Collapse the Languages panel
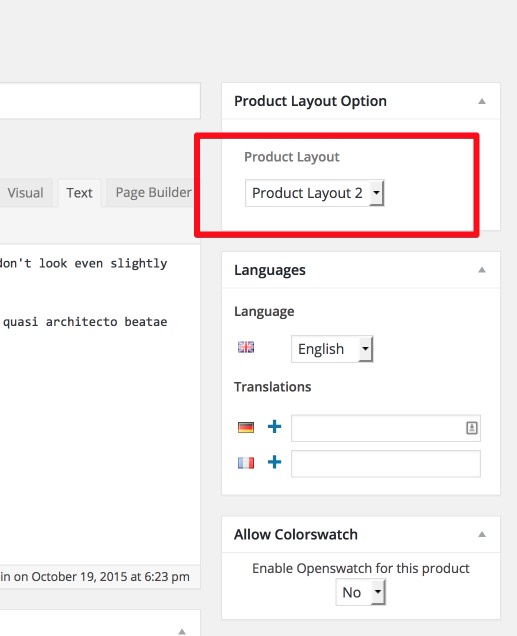This screenshot has height=636, width=517. tap(482, 270)
